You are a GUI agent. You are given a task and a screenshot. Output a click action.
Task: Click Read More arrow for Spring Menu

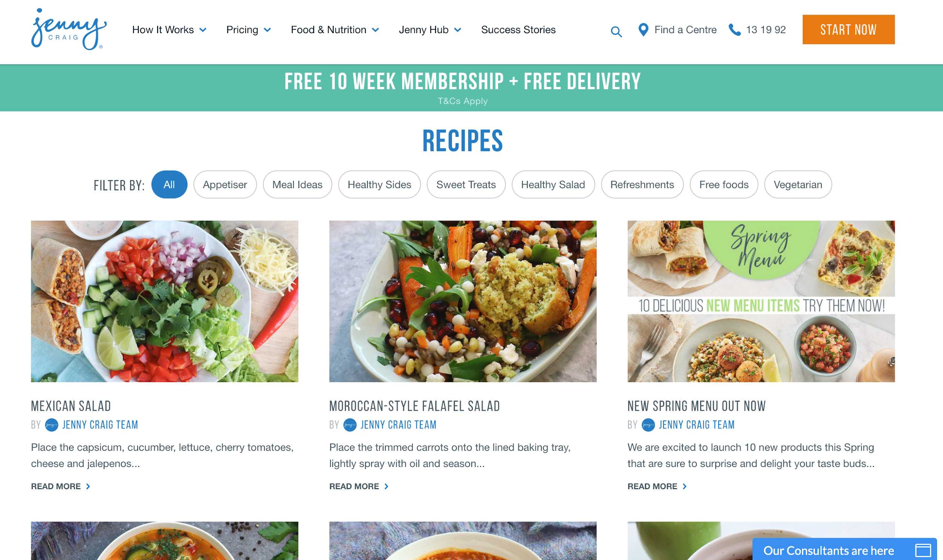pyautogui.click(x=685, y=487)
